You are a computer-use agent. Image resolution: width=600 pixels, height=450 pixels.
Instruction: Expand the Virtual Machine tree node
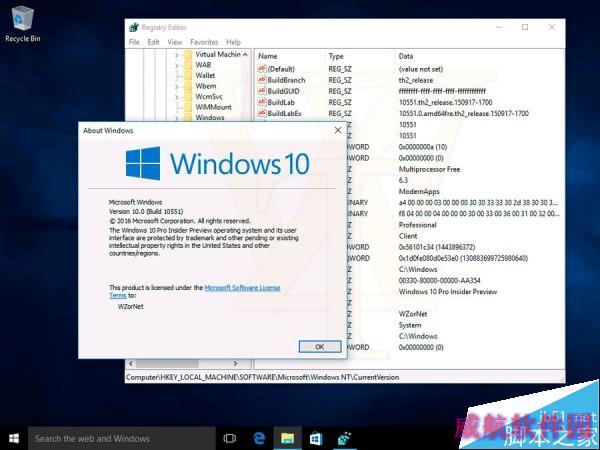click(x=177, y=55)
